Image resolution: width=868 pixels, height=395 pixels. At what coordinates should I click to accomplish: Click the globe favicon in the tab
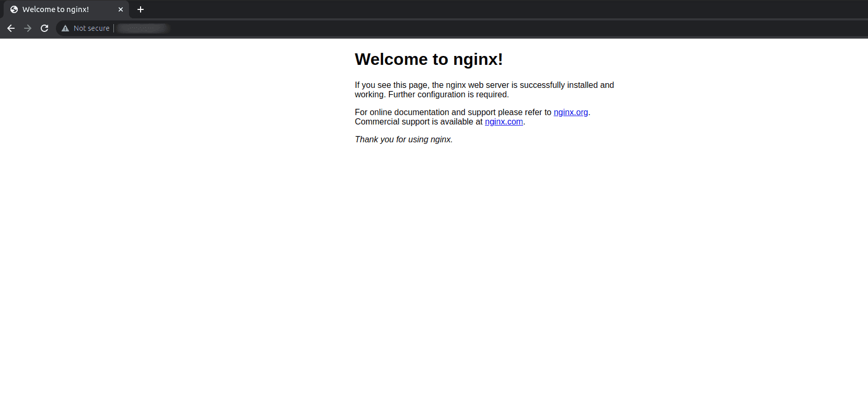coord(14,9)
